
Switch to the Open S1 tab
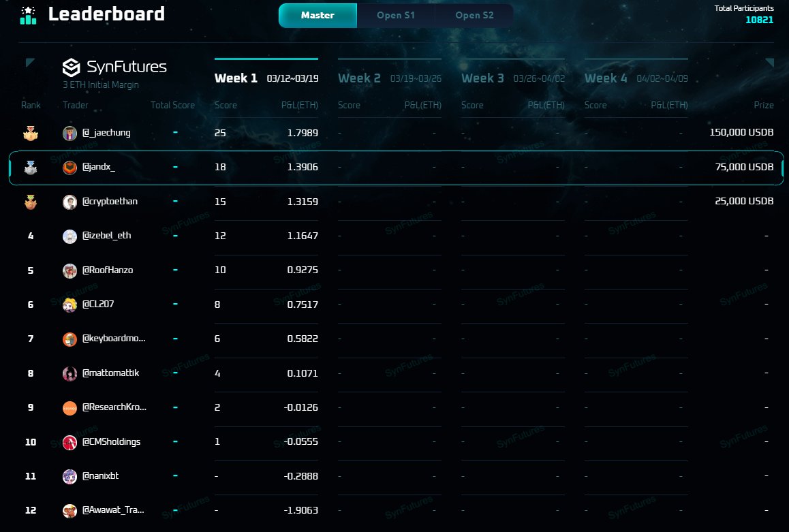[x=396, y=16]
